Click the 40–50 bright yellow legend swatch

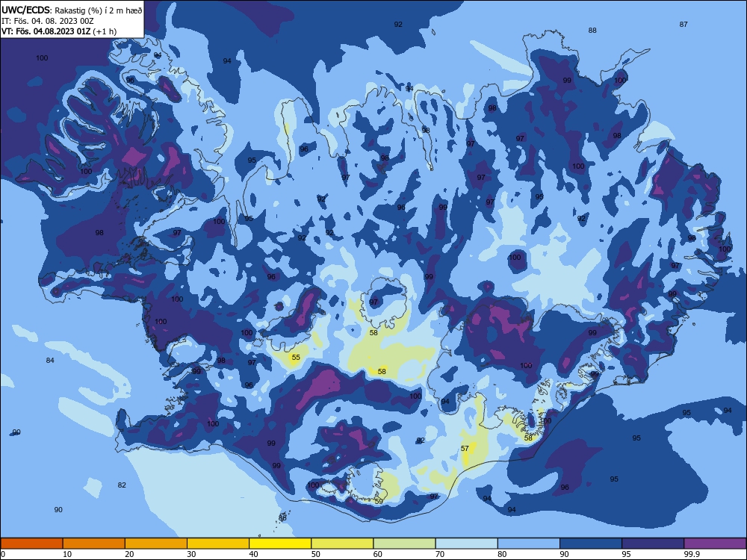point(280,544)
